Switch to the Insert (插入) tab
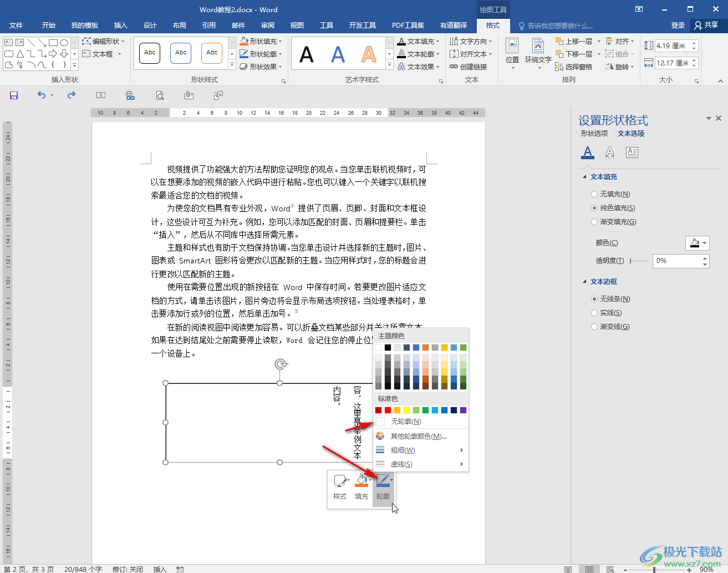Viewport: 728px width, 573px height. (120, 26)
